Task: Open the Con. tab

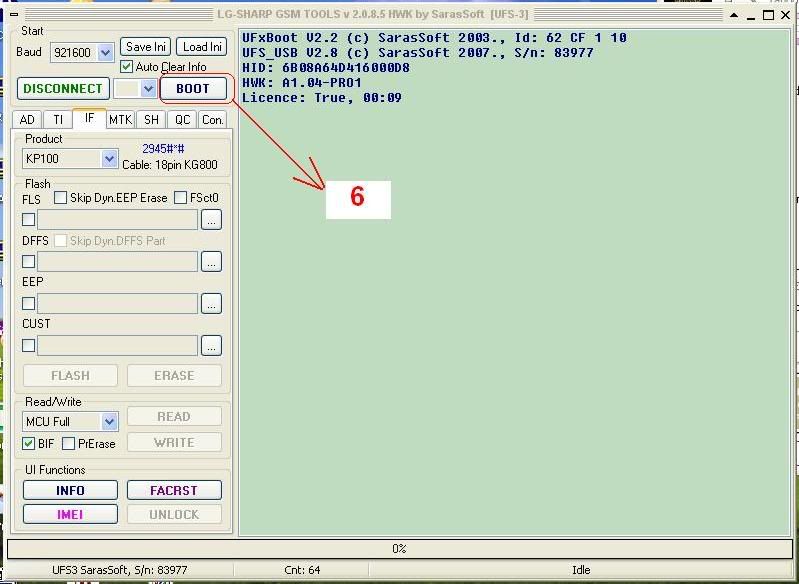Action: [x=212, y=120]
